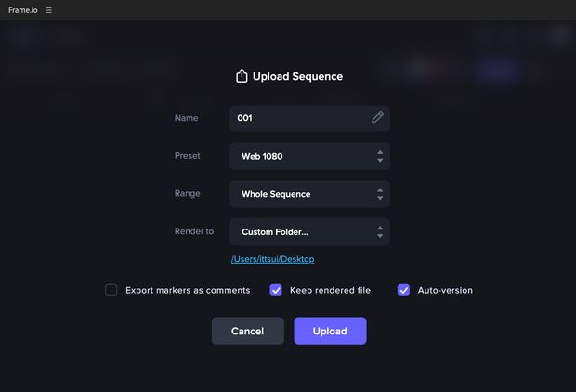Viewport: 576px width, 392px height.
Task: Click the Render to stepper arrows icon
Action: click(x=380, y=232)
